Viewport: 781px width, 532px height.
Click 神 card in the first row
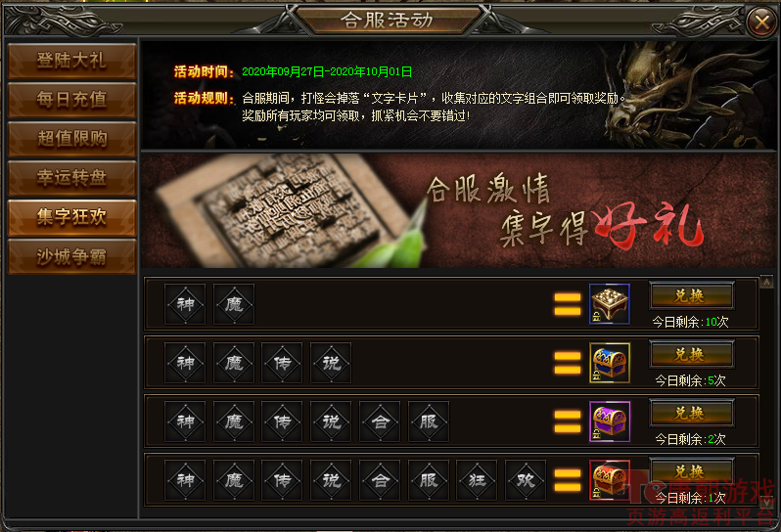(185, 304)
